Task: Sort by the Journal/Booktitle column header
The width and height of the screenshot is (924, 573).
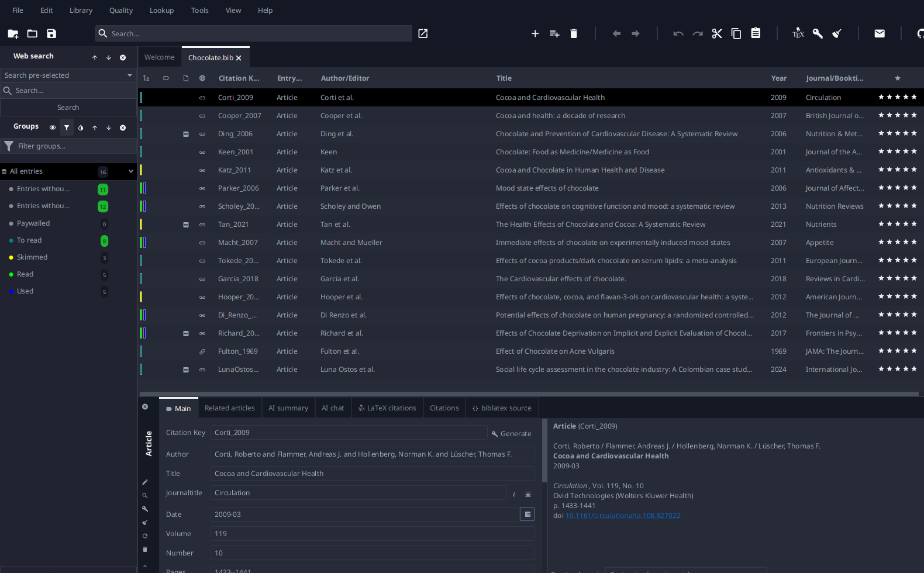Action: [835, 78]
